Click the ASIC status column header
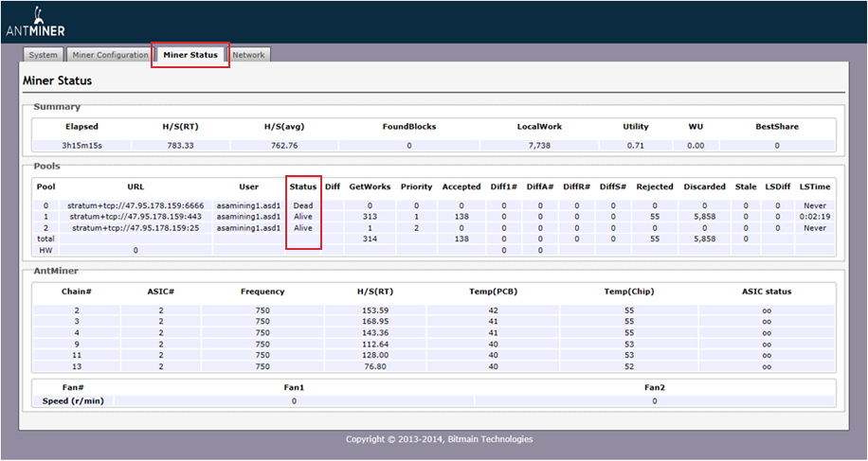 (767, 292)
